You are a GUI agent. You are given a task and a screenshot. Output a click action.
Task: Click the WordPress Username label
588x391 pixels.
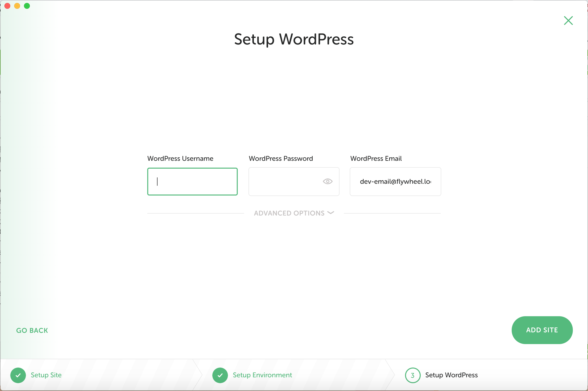point(180,159)
